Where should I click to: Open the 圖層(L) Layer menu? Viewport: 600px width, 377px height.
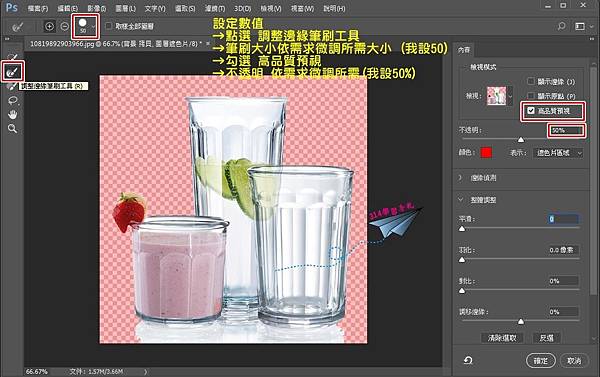pos(126,8)
